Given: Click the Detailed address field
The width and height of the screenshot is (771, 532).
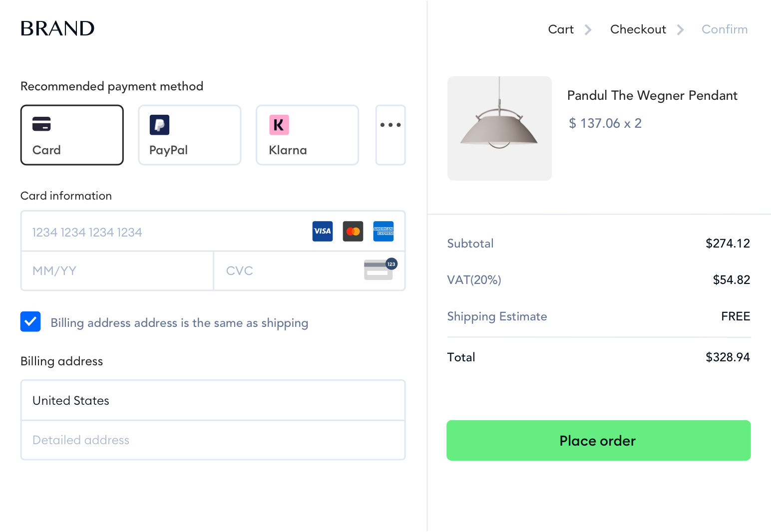Looking at the screenshot, I should click(x=213, y=440).
